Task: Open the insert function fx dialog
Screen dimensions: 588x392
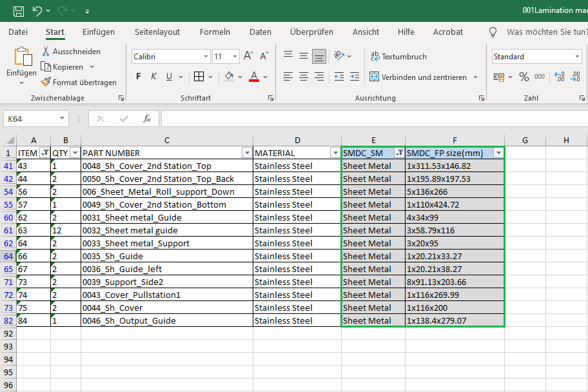Action: (x=147, y=119)
